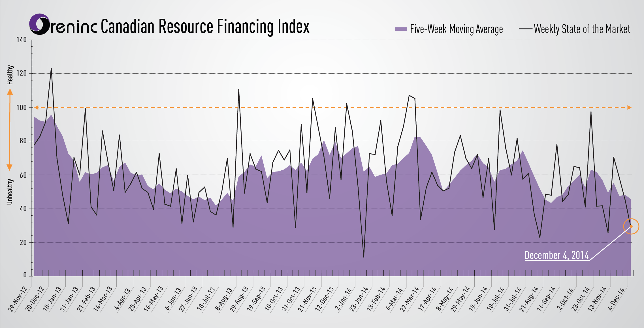644x328 pixels.
Task: Click the 'Canadian Resource Financing Index' title
Action: 205,26
